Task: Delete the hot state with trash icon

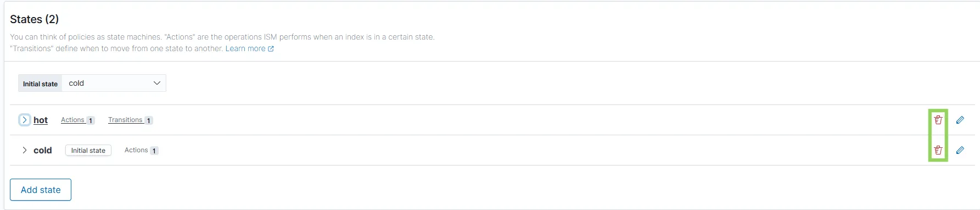Action: [938, 120]
